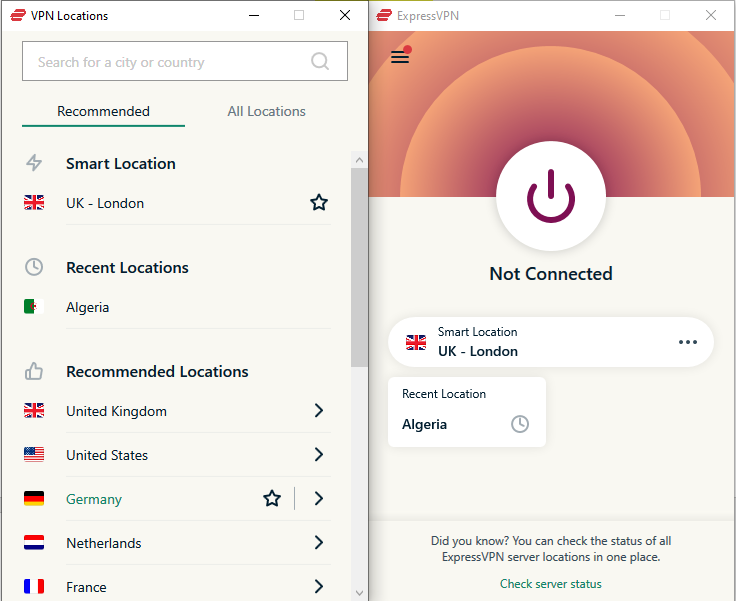Favorite UK - London with the star
Image resolution: width=736 pixels, height=601 pixels.
(319, 203)
